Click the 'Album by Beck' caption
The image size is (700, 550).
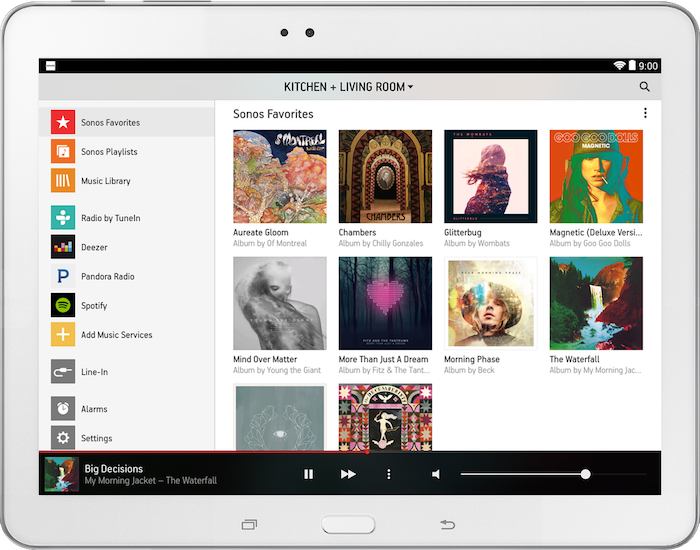(469, 370)
